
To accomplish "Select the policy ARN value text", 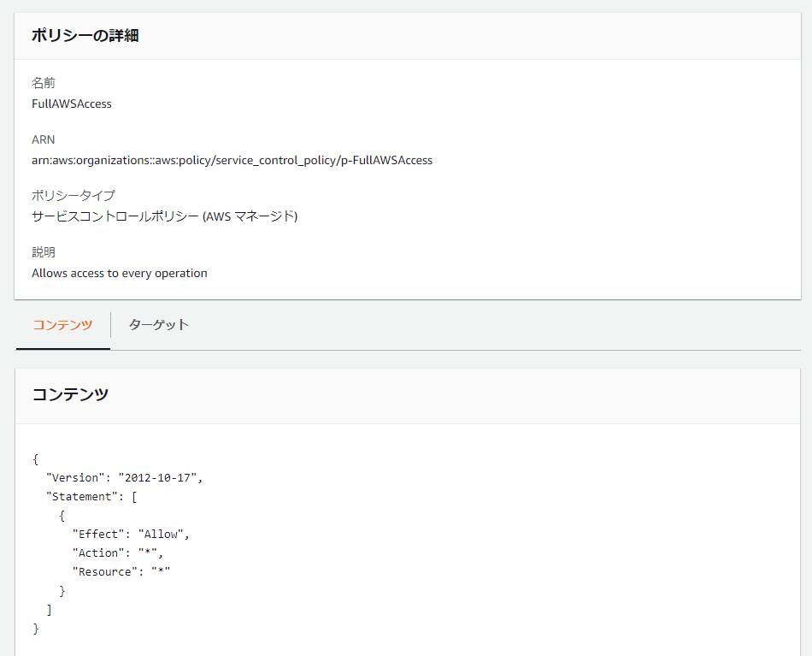I will [x=232, y=160].
